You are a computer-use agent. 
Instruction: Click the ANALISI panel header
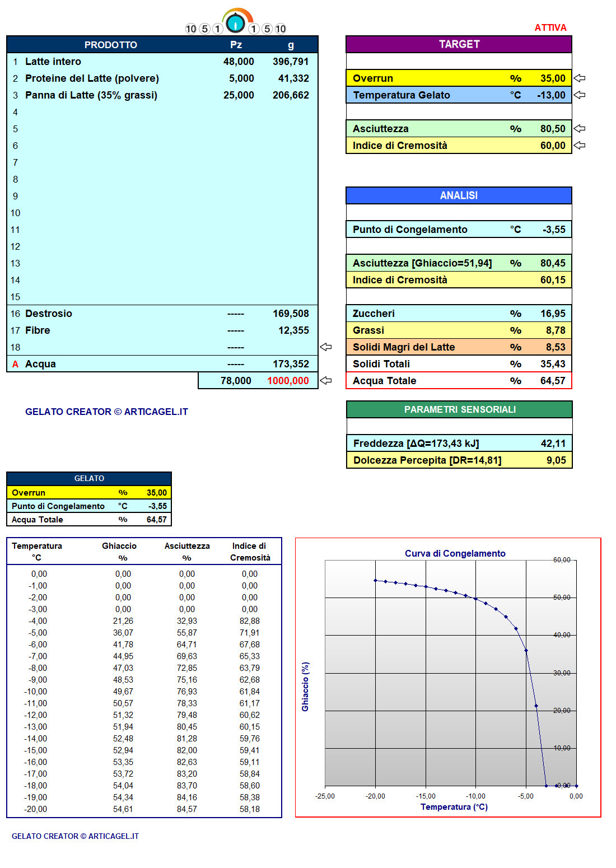(459, 195)
